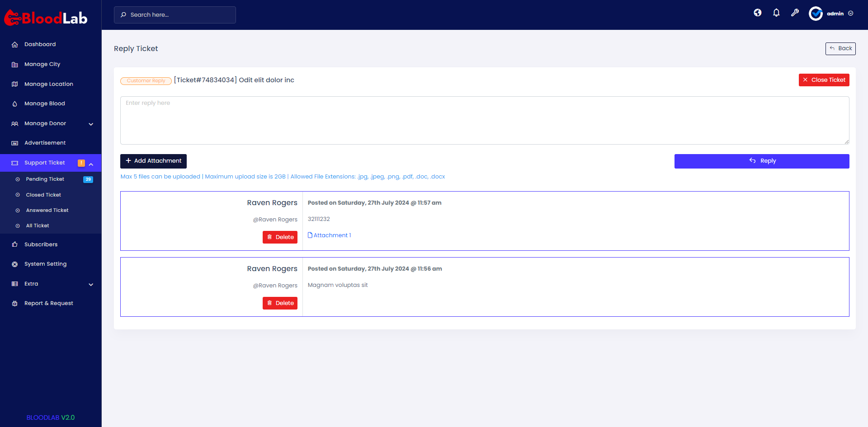Click the search magnifier icon in search bar
Image resolution: width=868 pixels, height=427 pixels.
click(123, 15)
